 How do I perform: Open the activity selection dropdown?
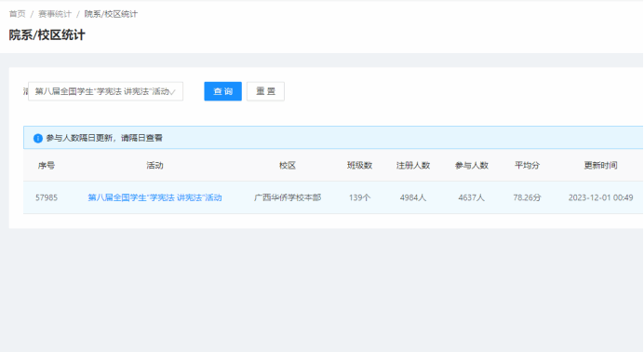(105, 91)
